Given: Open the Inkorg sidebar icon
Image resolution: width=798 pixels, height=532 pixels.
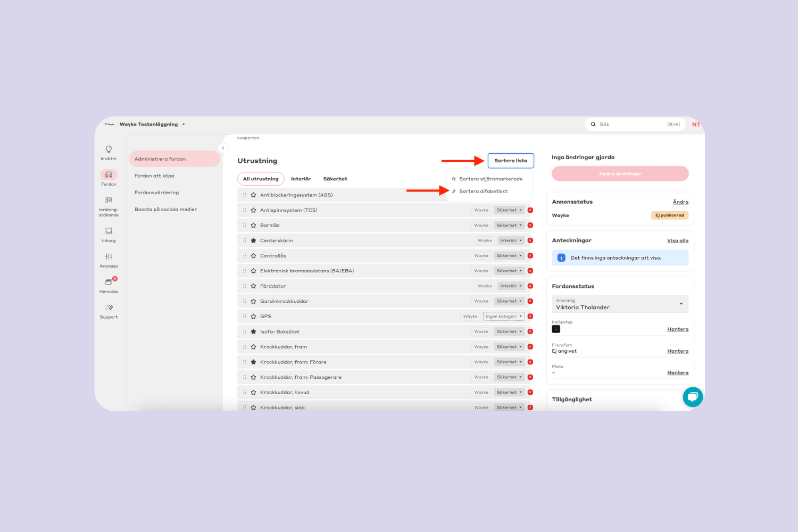Looking at the screenshot, I should click(109, 234).
